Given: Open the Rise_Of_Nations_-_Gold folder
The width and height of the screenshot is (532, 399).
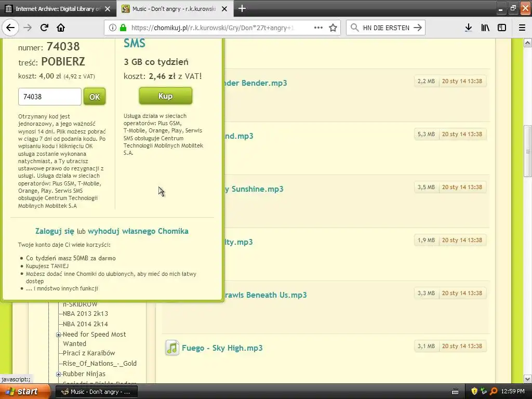Looking at the screenshot, I should click(100, 363).
